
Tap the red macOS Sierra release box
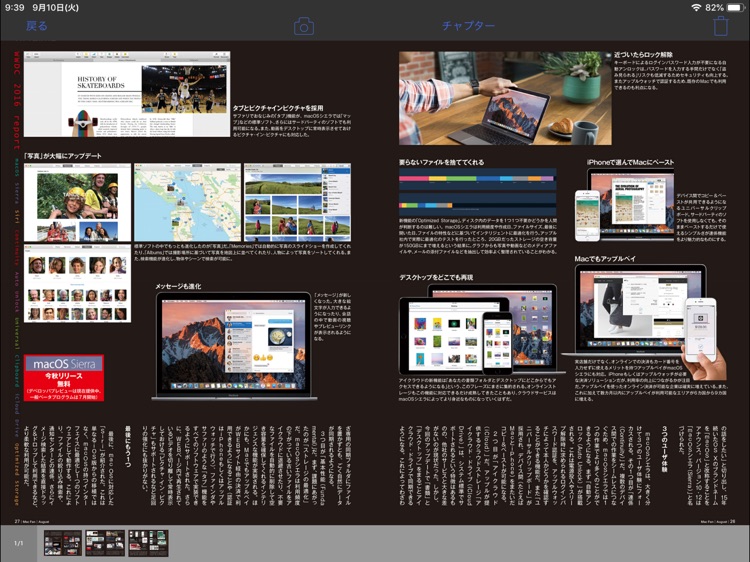tap(64, 377)
